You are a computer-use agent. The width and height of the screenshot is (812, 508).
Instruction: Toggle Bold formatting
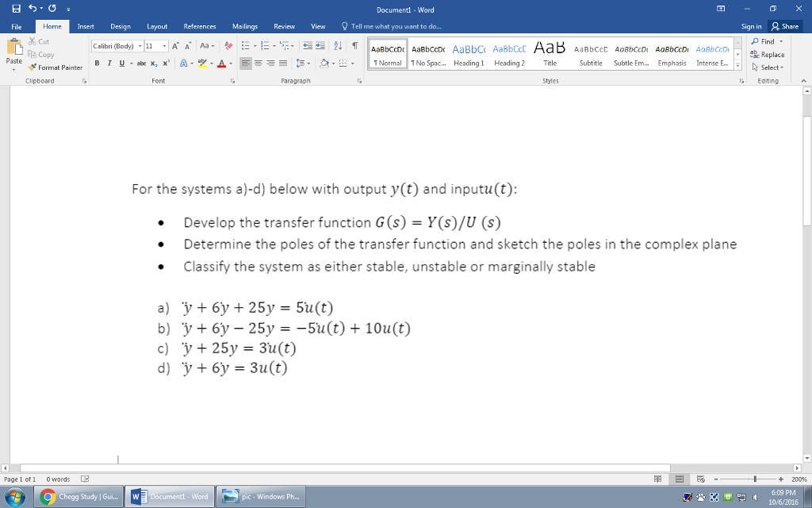pos(98,63)
